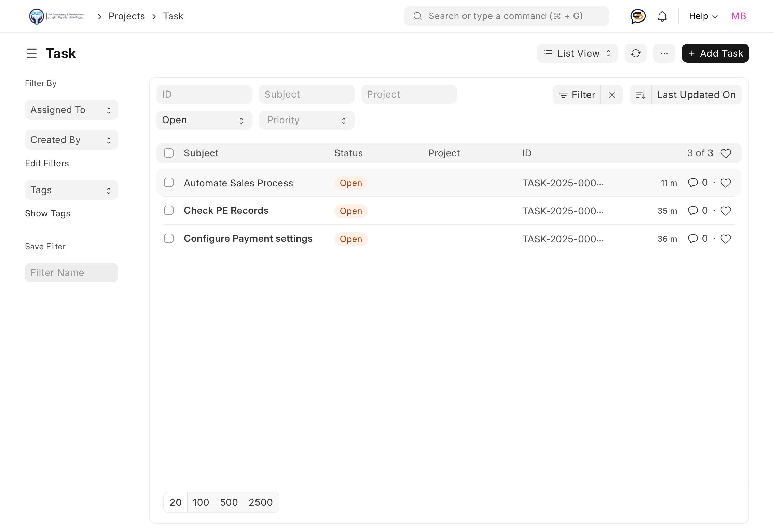The width and height of the screenshot is (774, 532).
Task: Open the notifications bell
Action: tap(662, 16)
